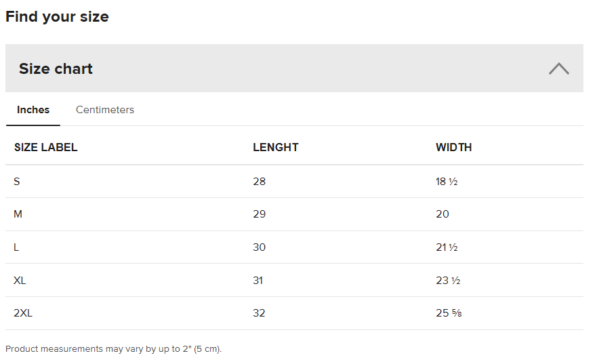This screenshot has height=364, width=597.
Task: Click the Size chart header title
Action: click(56, 68)
